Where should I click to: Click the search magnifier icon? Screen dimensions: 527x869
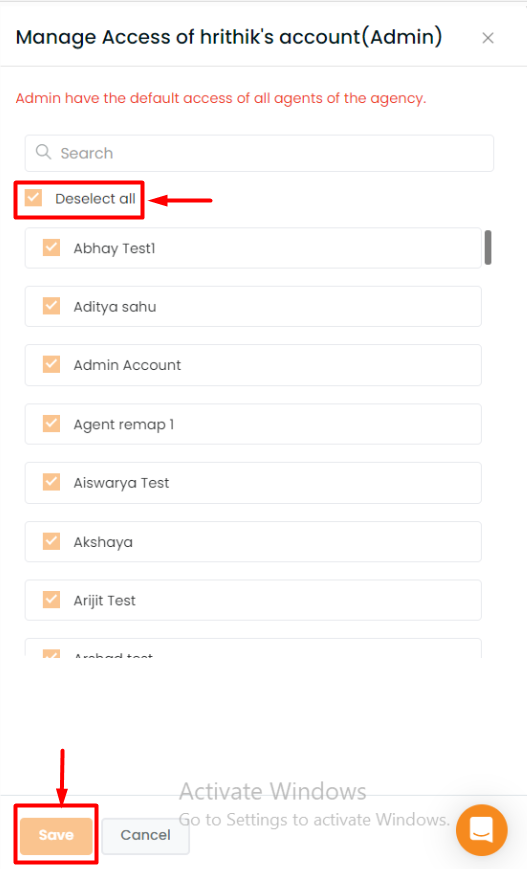[x=43, y=152]
